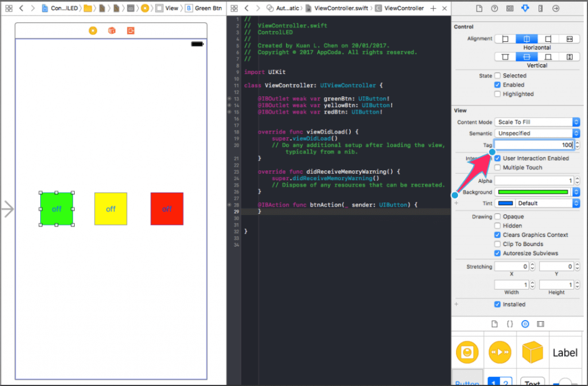
Task: Uncheck Autoresize Subviews
Action: (497, 254)
